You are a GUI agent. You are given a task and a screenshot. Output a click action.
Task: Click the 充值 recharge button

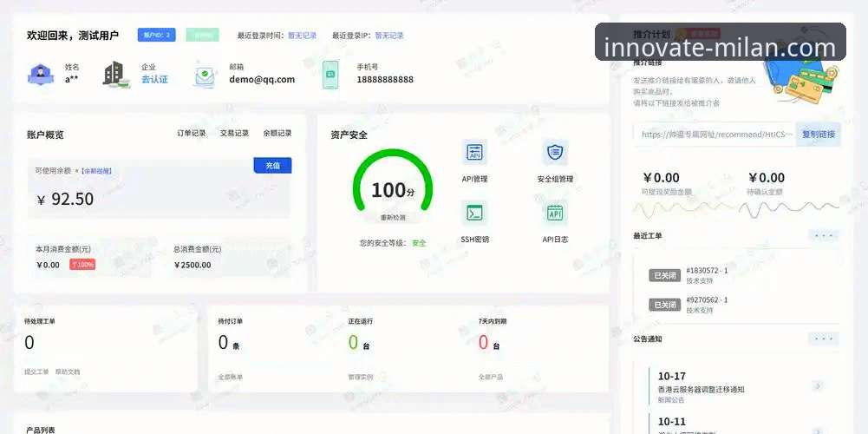coord(272,165)
